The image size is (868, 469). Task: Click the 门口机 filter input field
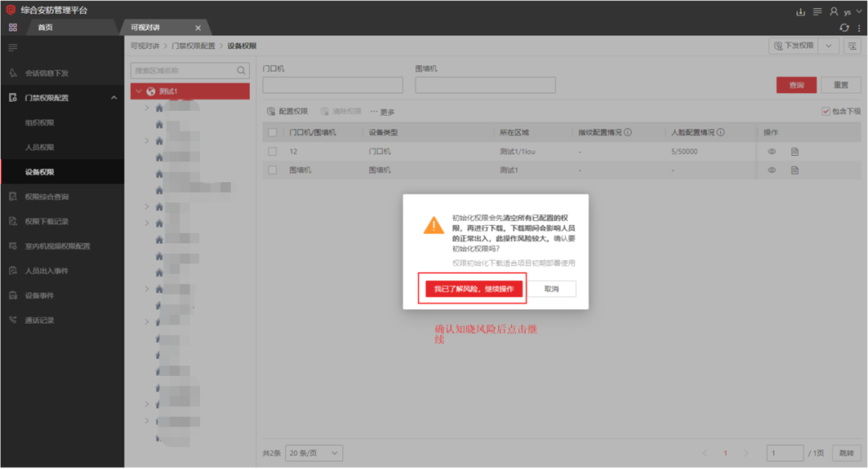pyautogui.click(x=333, y=84)
